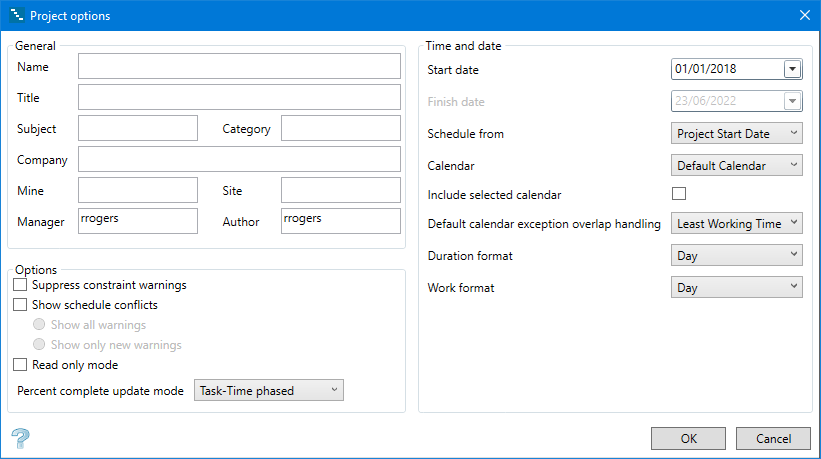The image size is (821, 459).
Task: Open the Calendar dropdown list
Action: click(736, 165)
